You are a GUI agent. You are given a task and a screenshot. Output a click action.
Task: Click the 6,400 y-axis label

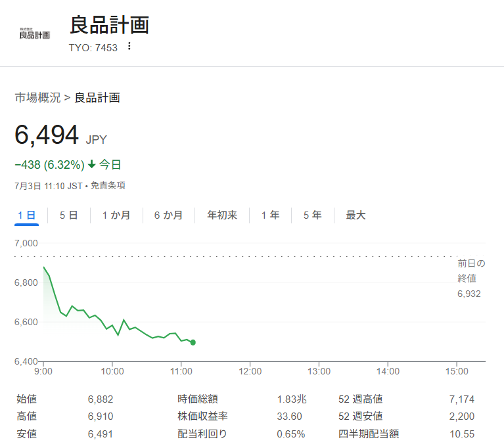point(26,361)
